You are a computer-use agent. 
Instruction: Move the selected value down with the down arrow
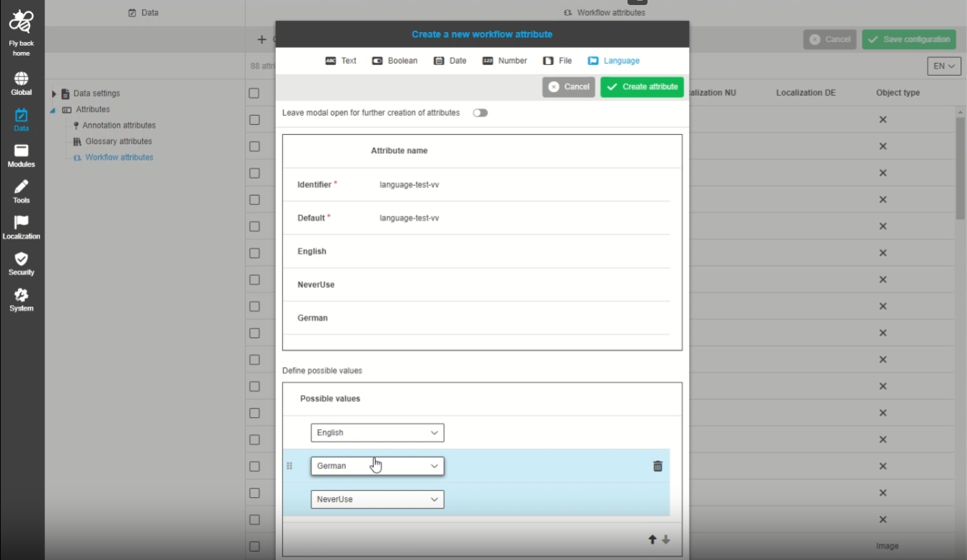pyautogui.click(x=665, y=540)
